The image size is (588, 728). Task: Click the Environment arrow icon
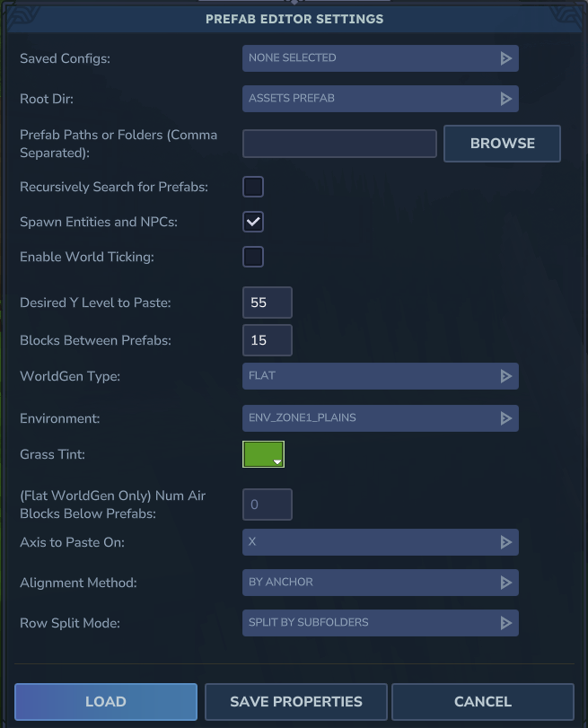point(505,418)
